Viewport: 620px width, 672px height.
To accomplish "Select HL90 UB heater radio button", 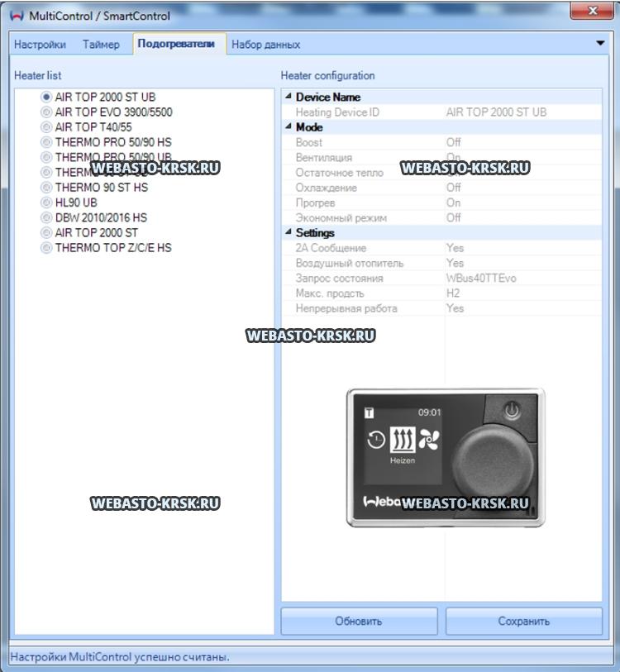I will point(46,203).
